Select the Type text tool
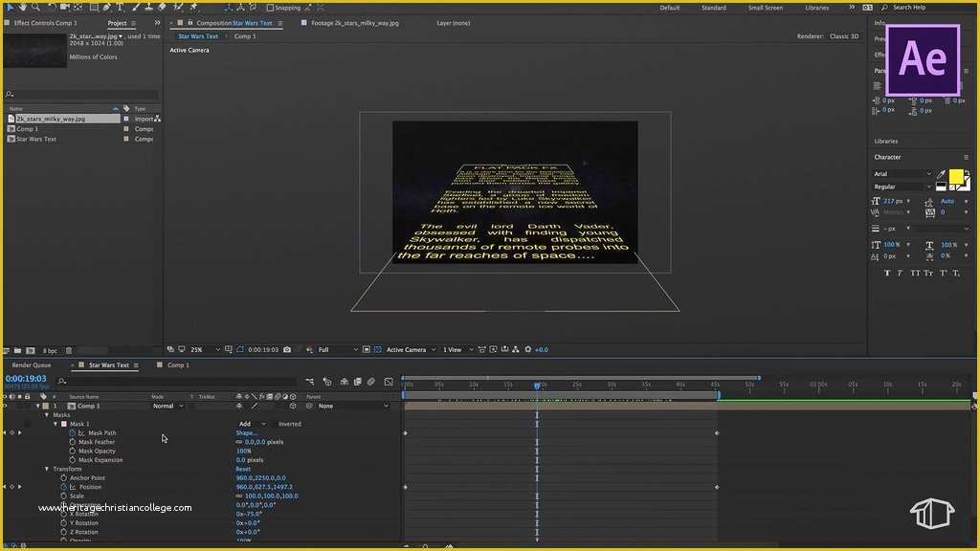The height and width of the screenshot is (551, 980). pyautogui.click(x=120, y=7)
